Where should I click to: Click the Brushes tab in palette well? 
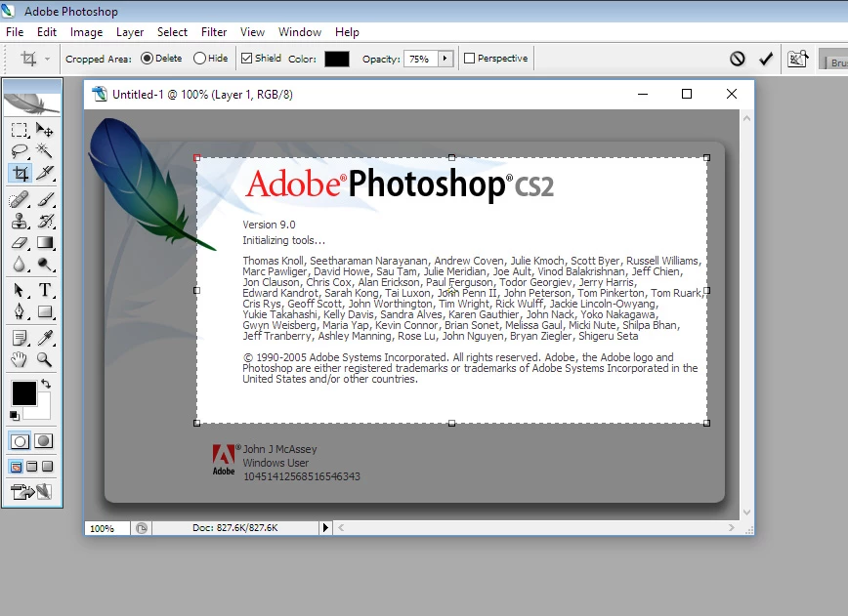point(835,62)
